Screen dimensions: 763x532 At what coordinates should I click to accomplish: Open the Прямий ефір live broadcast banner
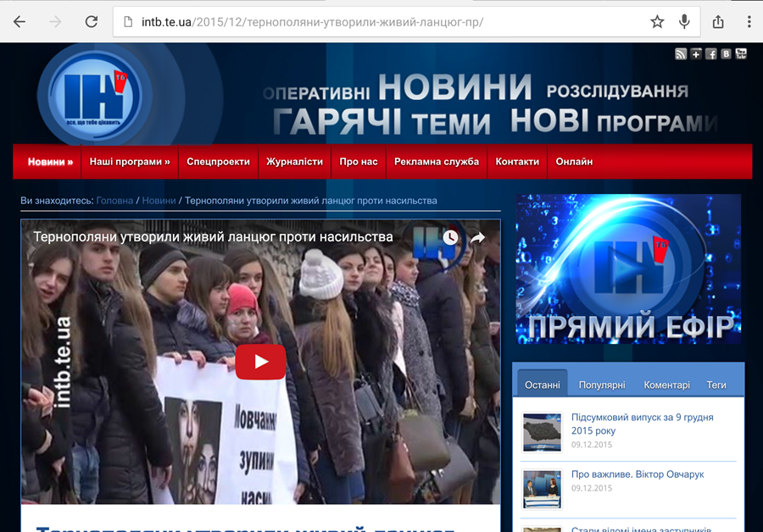click(x=629, y=269)
